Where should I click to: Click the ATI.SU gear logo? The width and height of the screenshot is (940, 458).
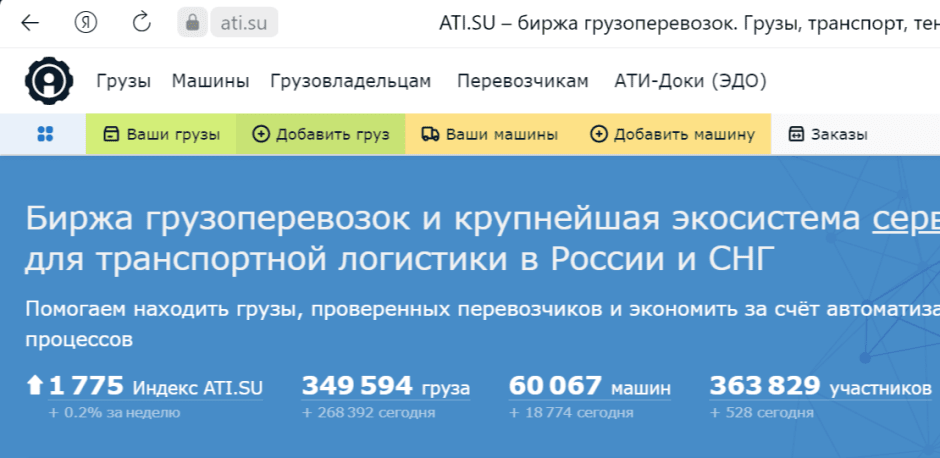point(49,81)
